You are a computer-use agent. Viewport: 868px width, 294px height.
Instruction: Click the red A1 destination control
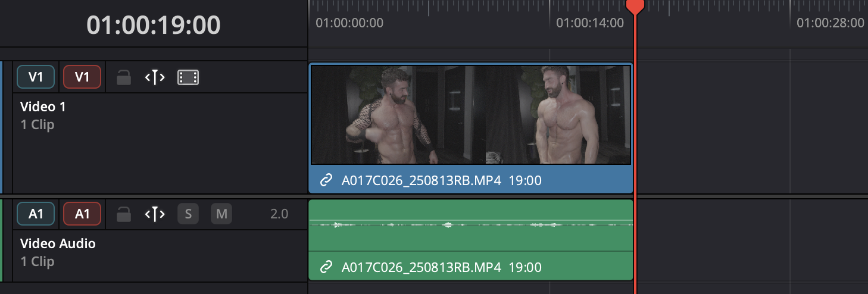coord(82,214)
